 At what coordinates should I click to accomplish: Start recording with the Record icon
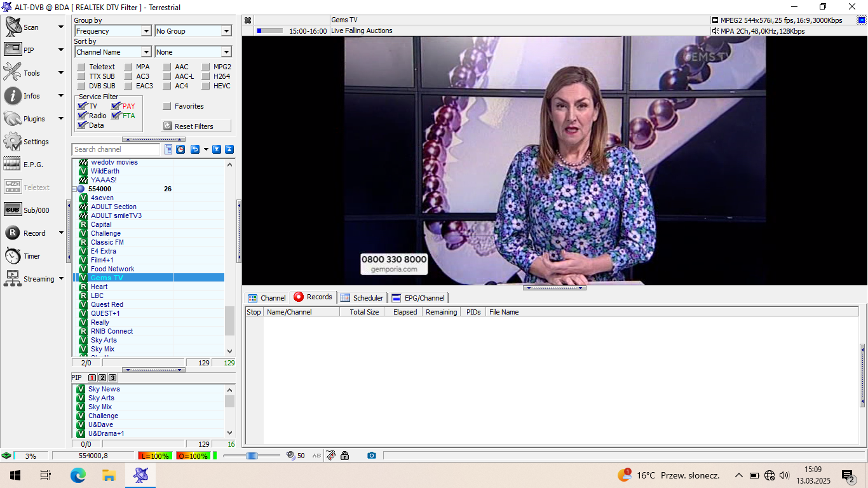pos(13,233)
